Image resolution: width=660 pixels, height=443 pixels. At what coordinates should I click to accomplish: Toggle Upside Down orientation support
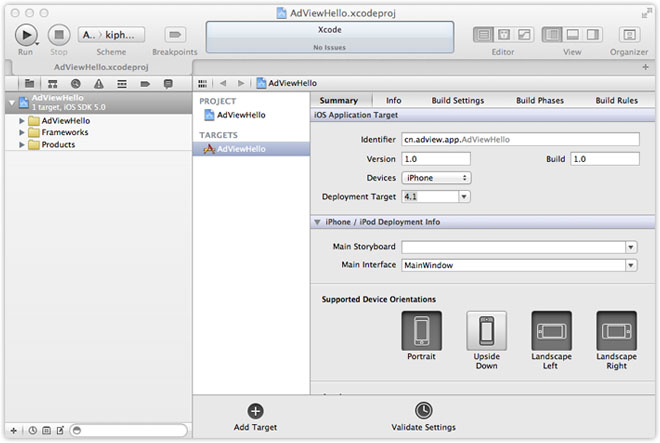[x=486, y=330]
